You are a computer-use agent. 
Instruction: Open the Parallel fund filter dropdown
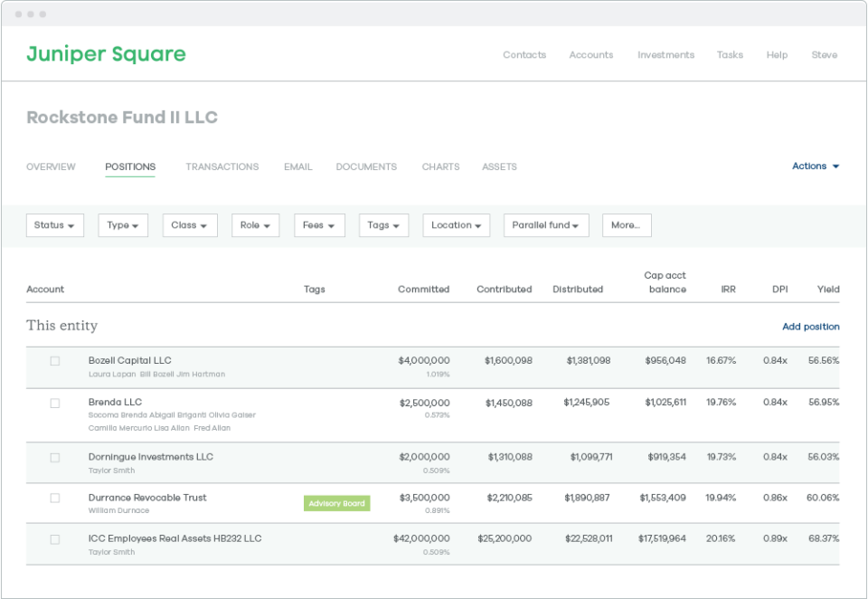pos(546,225)
